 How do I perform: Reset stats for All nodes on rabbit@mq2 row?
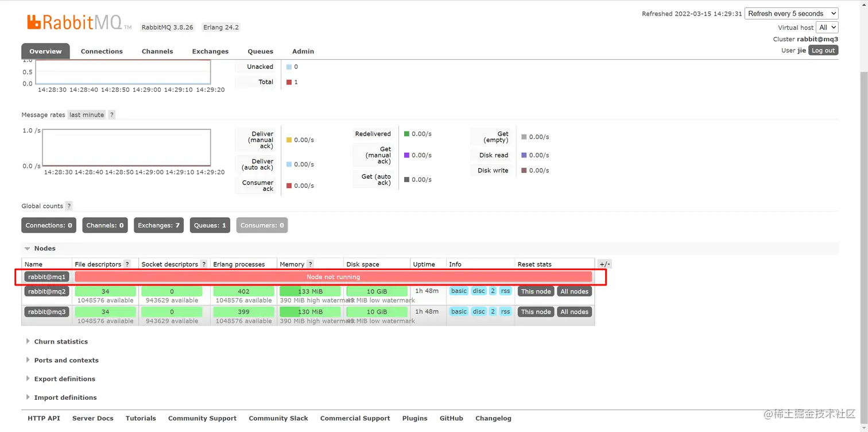(x=574, y=291)
